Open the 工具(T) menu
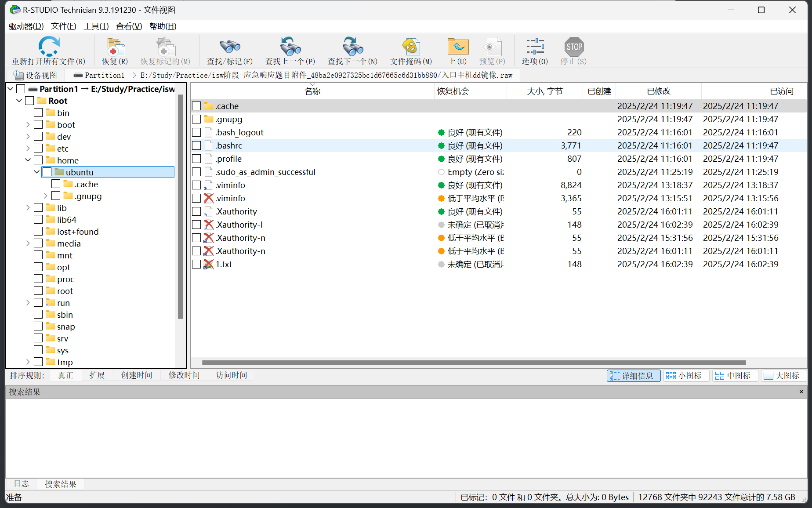812x508 pixels. click(96, 26)
